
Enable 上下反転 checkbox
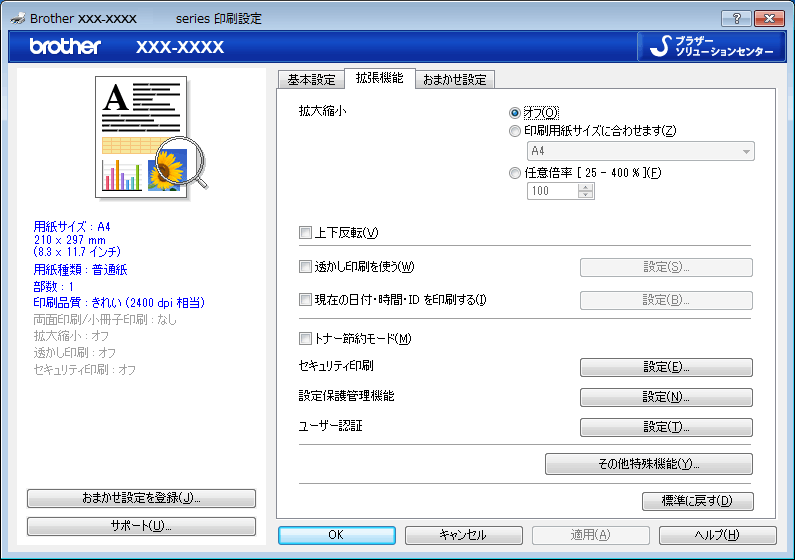(x=305, y=233)
